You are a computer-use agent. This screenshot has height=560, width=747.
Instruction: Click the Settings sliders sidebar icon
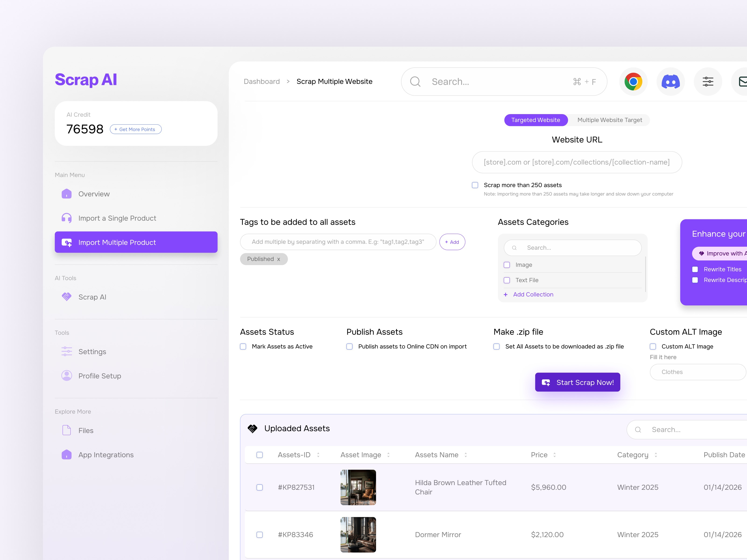(67, 351)
